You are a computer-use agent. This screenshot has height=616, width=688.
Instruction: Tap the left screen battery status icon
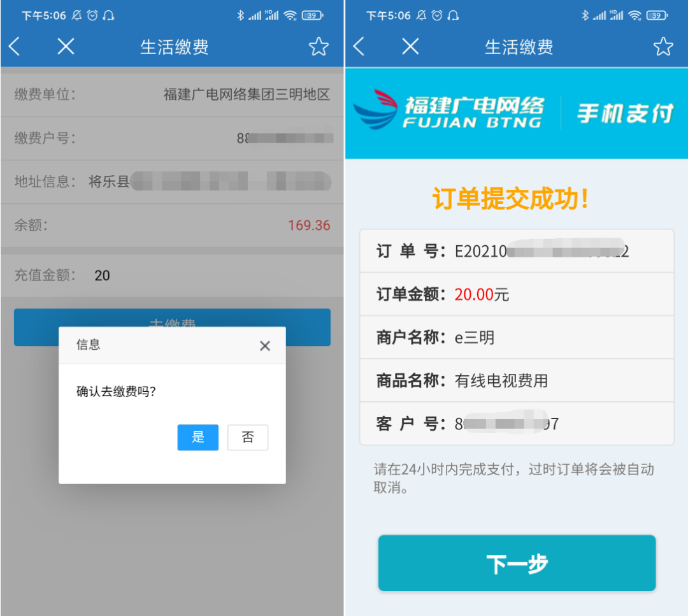(x=312, y=15)
